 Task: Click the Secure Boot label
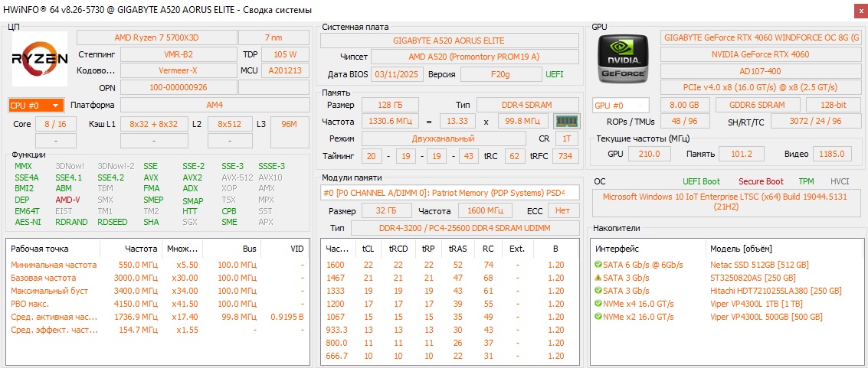[761, 181]
